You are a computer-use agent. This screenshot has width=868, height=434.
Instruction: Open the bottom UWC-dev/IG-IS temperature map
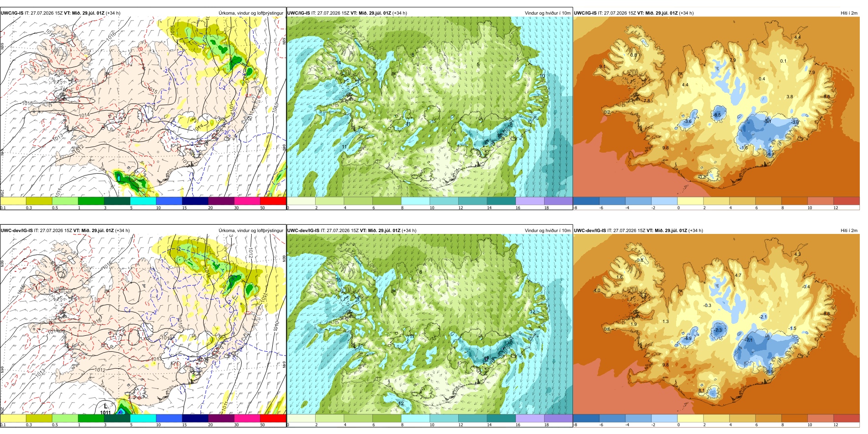pos(716,324)
